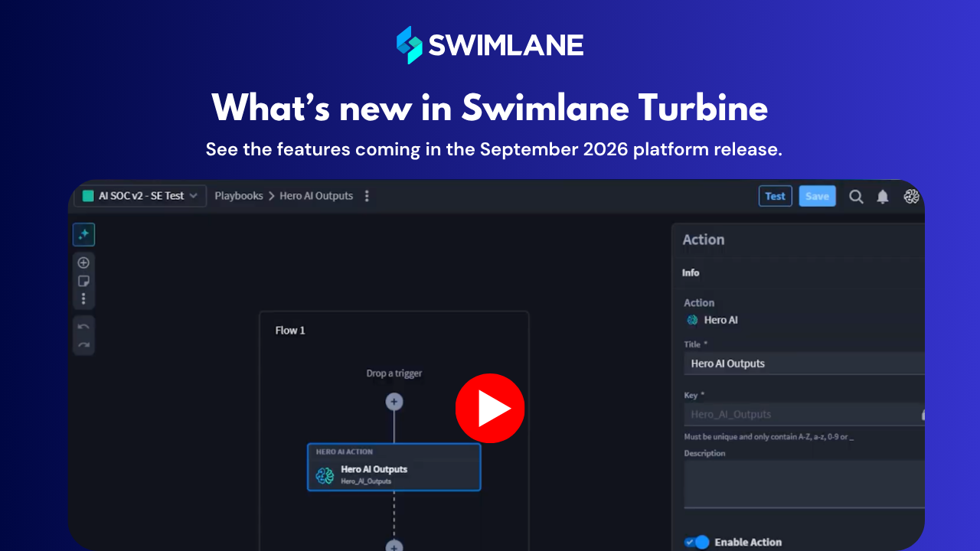
Task: Click the add (plus circle) canvas tool
Action: tap(83, 262)
